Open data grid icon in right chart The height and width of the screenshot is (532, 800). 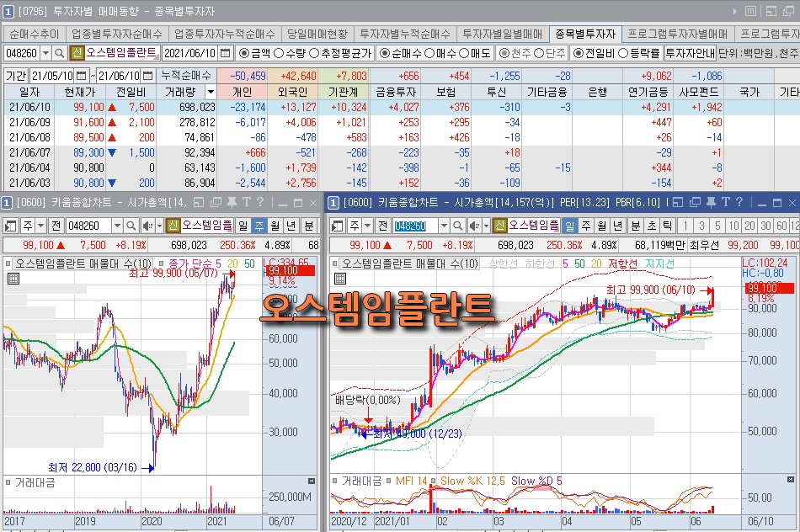point(340,279)
